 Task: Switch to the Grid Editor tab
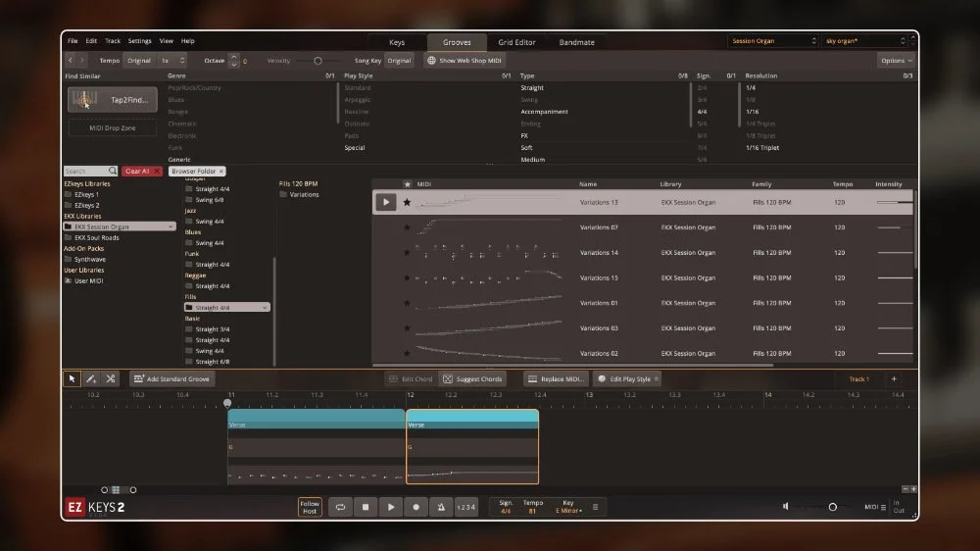coord(516,42)
